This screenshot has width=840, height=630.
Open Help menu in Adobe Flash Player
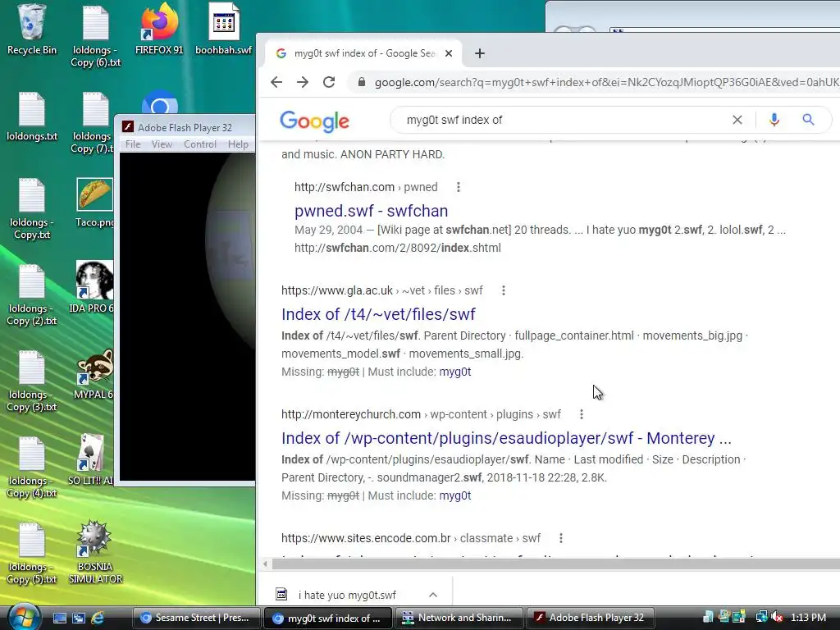point(238,144)
